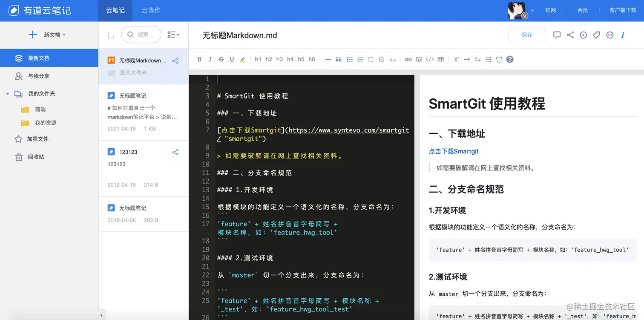Open the comments speech bubble icon
This screenshot has width=644, height=320.
557,35
